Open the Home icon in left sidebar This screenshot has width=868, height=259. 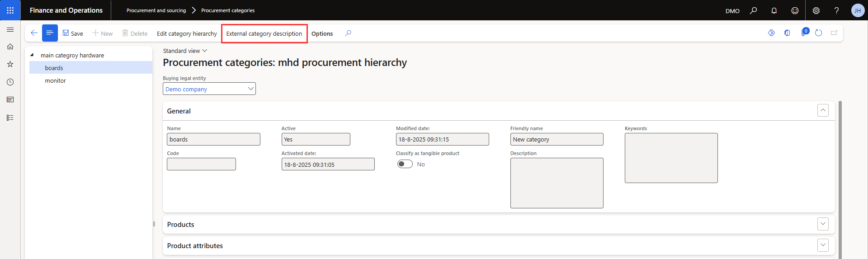click(10, 47)
